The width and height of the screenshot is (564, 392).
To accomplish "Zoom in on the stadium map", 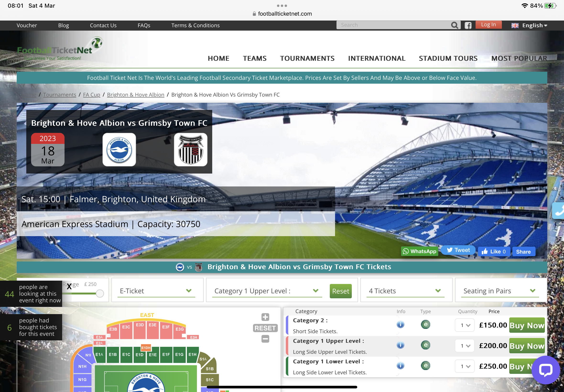I will tap(265, 317).
